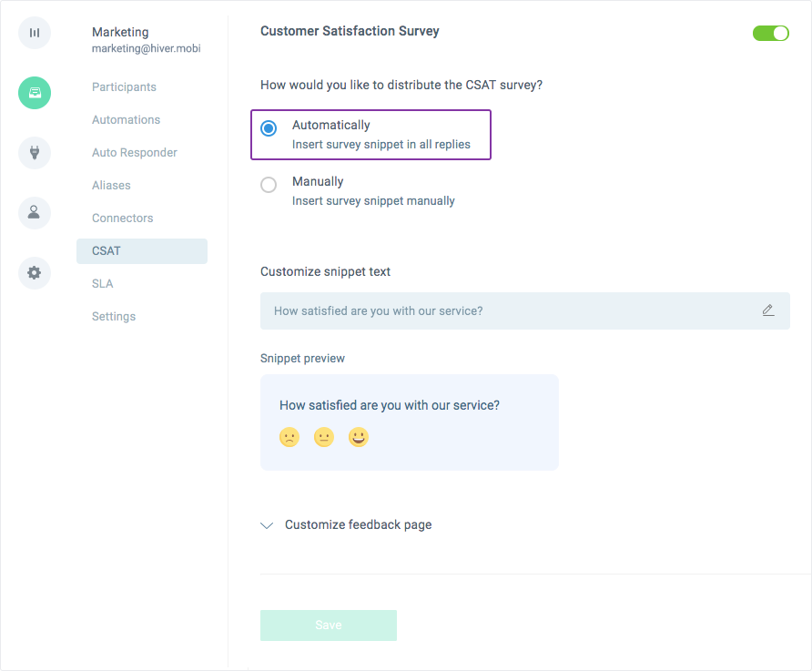
Task: Click the neutral face emoji in preview
Action: pyautogui.click(x=324, y=437)
